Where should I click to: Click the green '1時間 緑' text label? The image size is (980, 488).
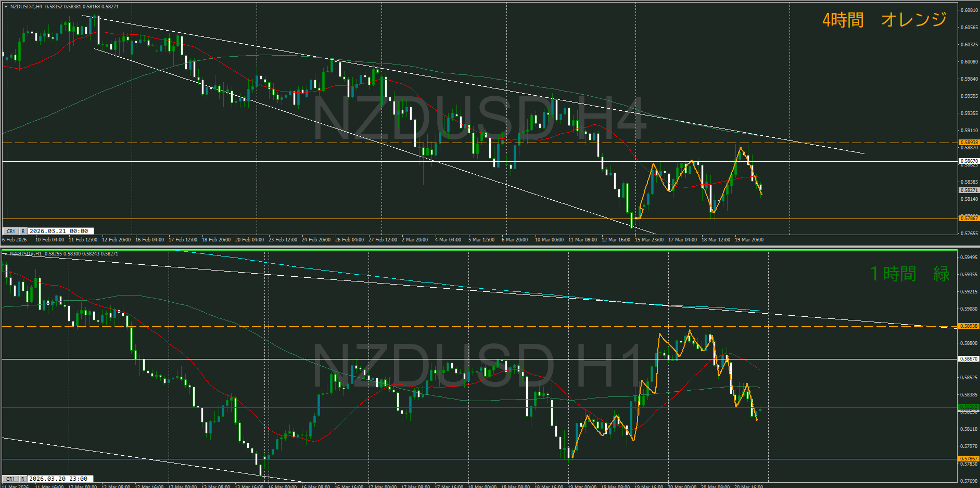[x=909, y=274]
